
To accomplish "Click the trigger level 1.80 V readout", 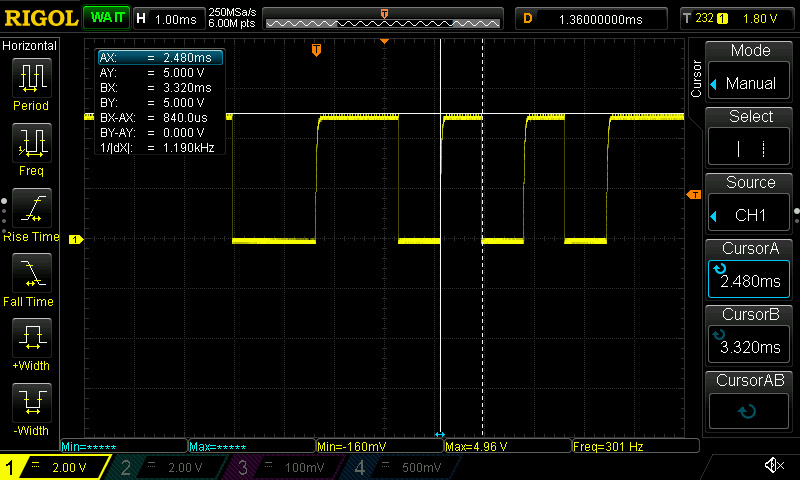I will [x=760, y=19].
